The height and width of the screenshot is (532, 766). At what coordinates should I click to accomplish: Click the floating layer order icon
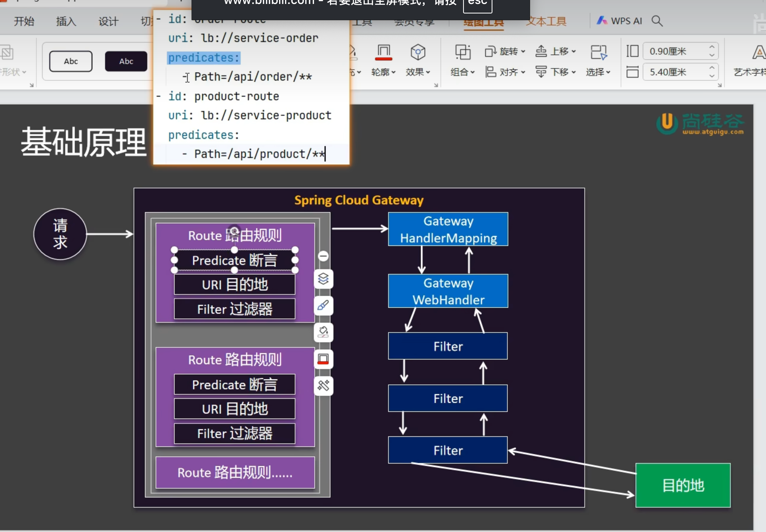point(323,279)
